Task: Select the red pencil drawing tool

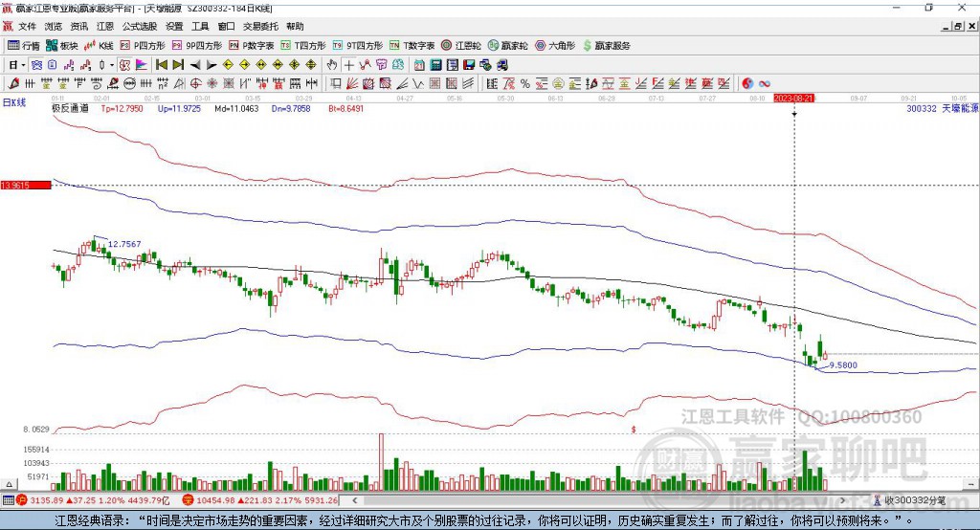Action: (x=13, y=84)
